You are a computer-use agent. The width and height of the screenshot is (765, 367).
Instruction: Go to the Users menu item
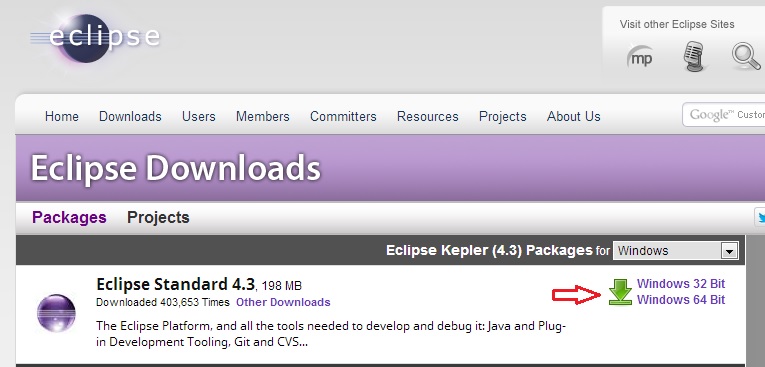(x=199, y=117)
